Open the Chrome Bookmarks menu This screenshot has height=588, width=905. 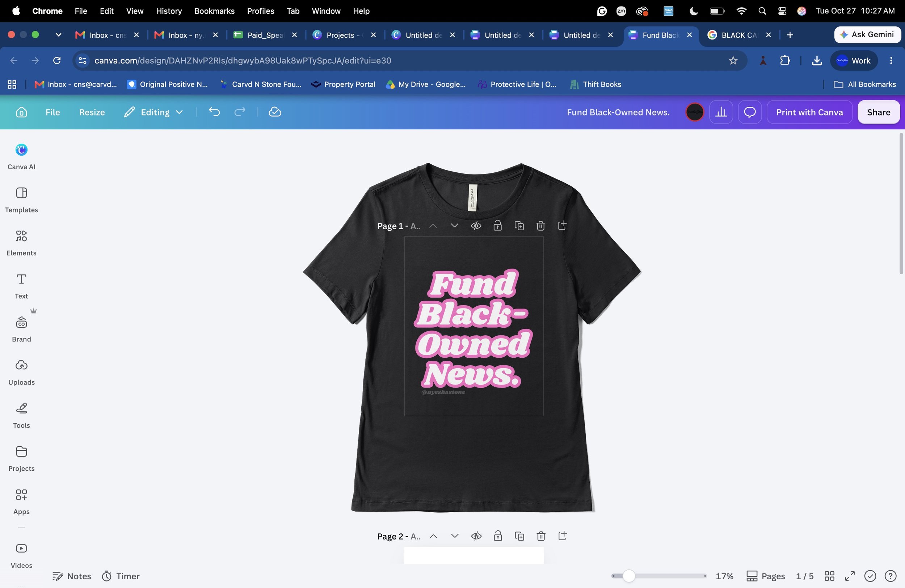214,11
